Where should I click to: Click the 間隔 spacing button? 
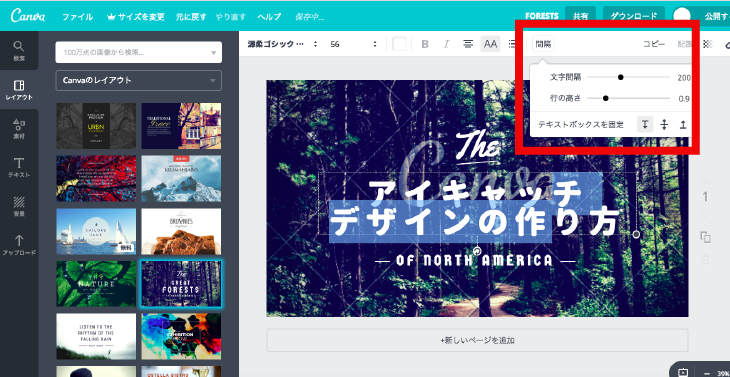click(x=543, y=44)
